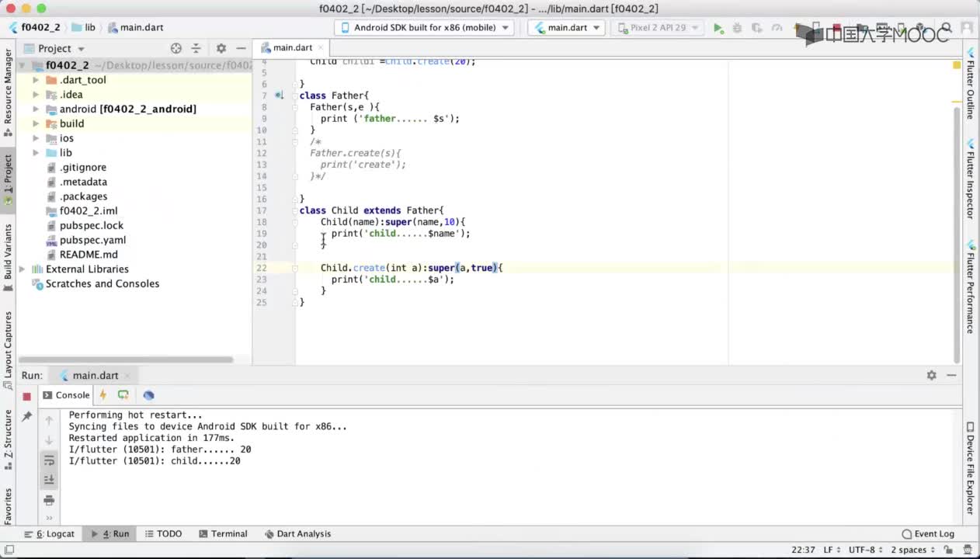Fold the Child constructor at line 18
Viewport: 980px width, 559px height.
click(x=295, y=222)
